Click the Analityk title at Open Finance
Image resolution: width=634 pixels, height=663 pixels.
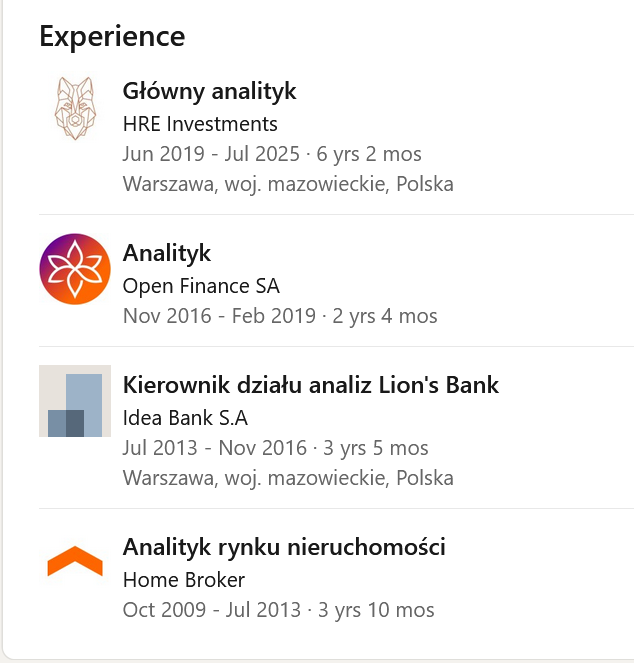[167, 253]
